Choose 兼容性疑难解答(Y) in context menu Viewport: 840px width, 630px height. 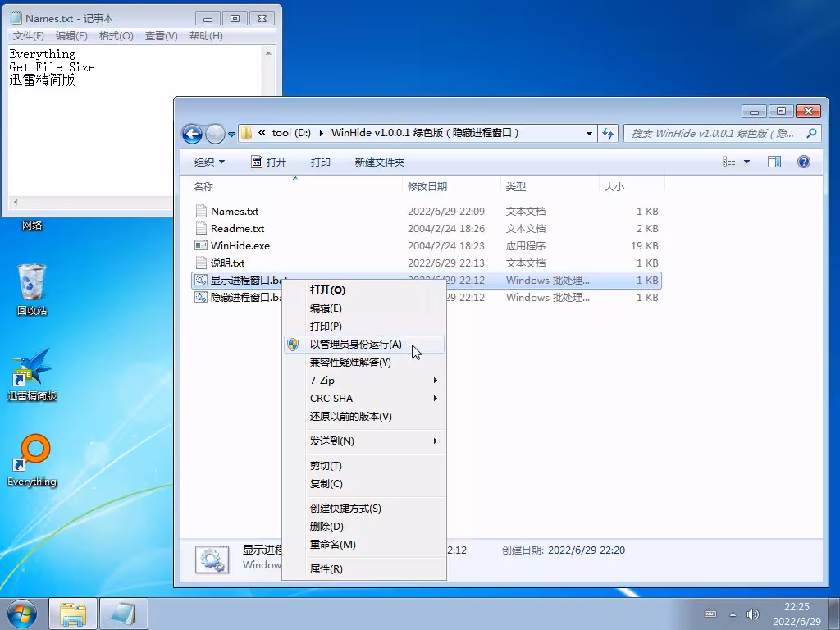[364, 362]
